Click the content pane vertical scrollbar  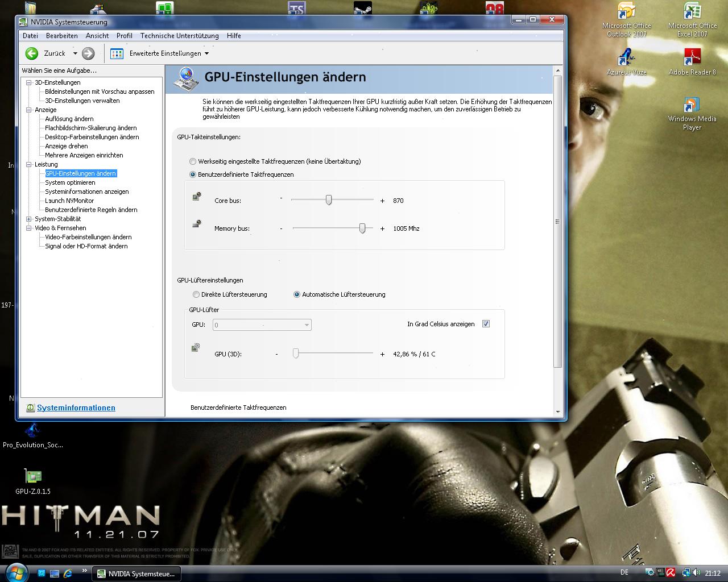pos(557,222)
